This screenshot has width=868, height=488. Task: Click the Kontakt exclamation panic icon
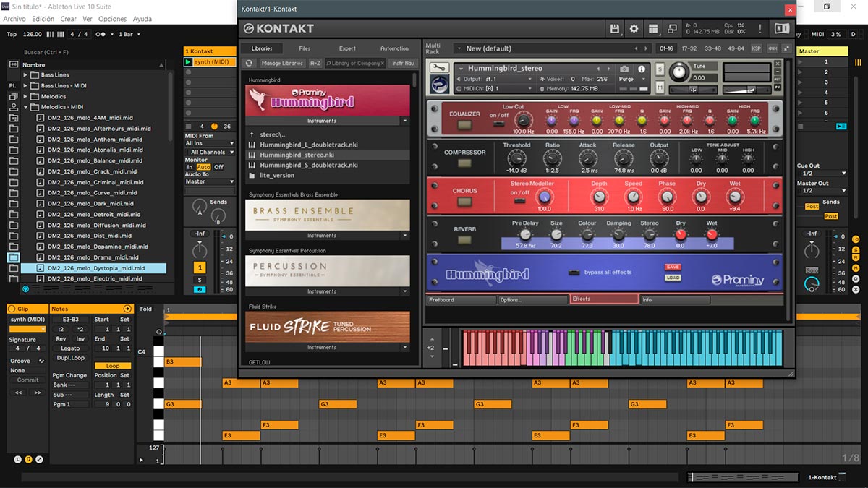[759, 28]
